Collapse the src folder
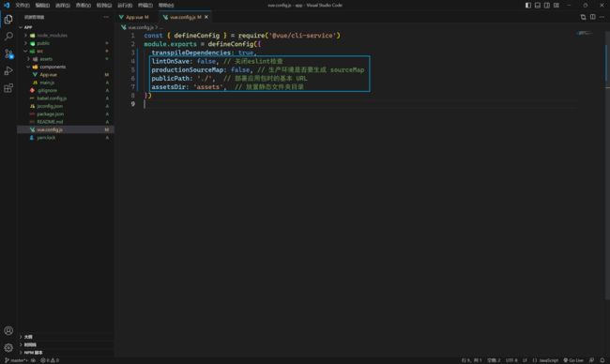The image size is (610, 364). tap(66, 51)
